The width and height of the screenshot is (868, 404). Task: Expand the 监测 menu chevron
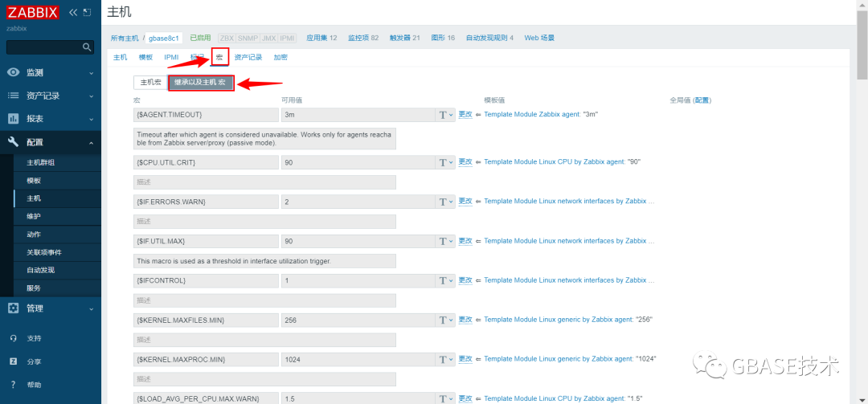tap(92, 72)
